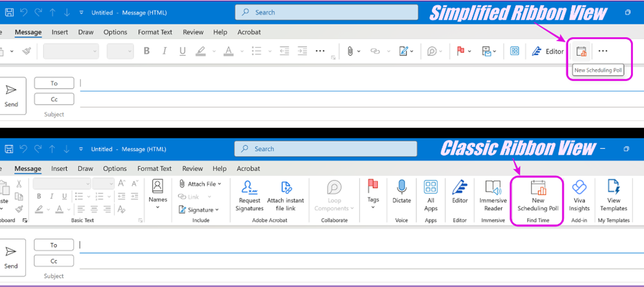Open Viva Insights add-in

[x=579, y=195]
